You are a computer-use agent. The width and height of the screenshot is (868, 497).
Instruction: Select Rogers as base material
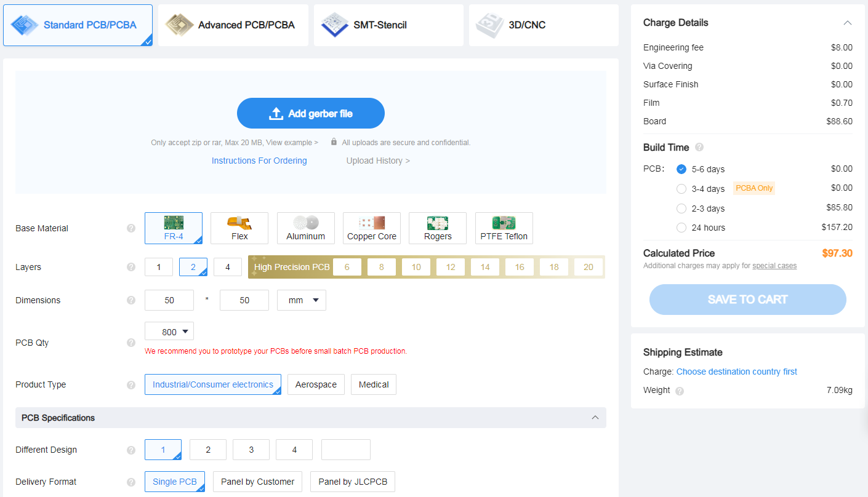point(438,228)
